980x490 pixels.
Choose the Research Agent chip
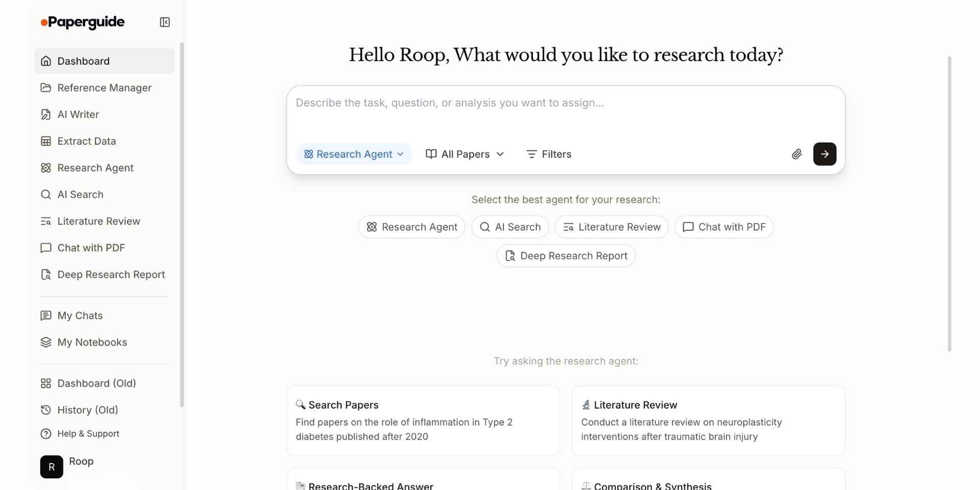click(412, 227)
